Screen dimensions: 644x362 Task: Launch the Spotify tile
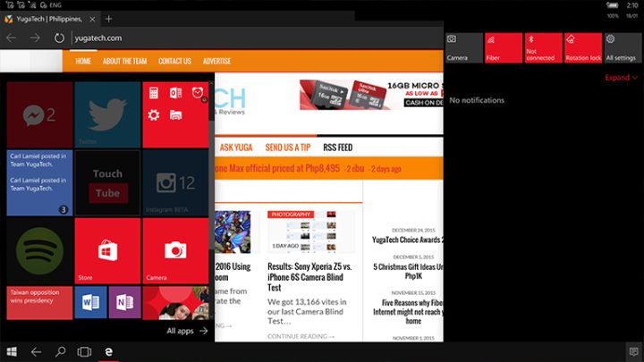(x=39, y=251)
